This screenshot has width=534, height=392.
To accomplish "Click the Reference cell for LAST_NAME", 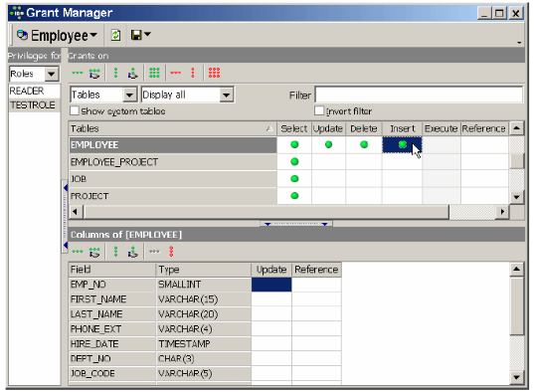I will coord(316,314).
